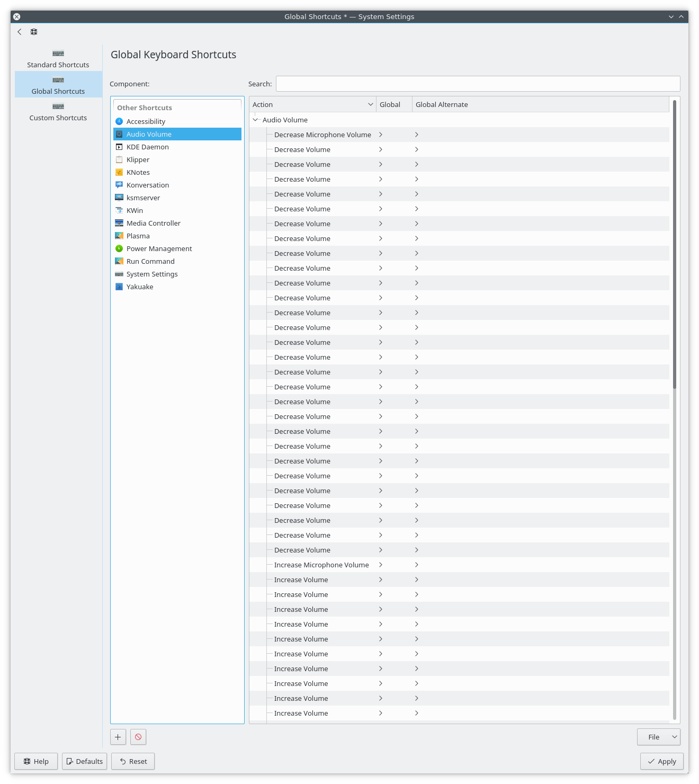Viewport: 699px width, 784px height.
Task: Click the Apply button
Action: tap(661, 761)
